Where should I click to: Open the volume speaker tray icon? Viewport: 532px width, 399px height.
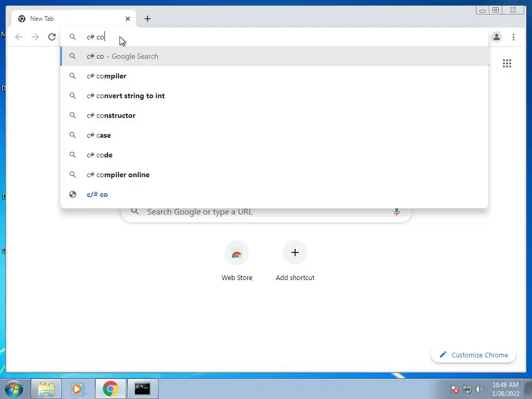(x=480, y=389)
